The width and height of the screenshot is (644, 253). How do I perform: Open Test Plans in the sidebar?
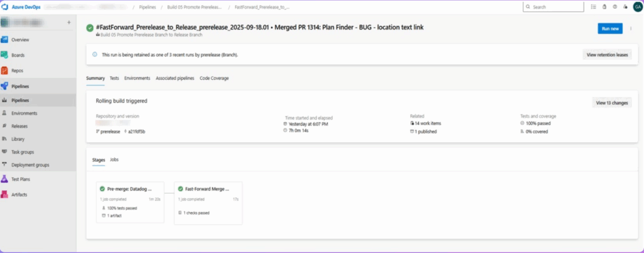pyautogui.click(x=22, y=179)
